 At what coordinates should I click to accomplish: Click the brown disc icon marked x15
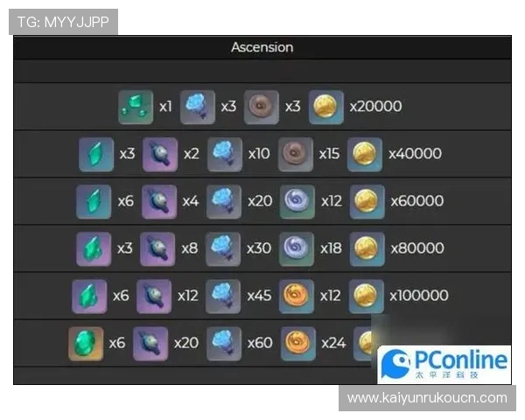click(296, 154)
